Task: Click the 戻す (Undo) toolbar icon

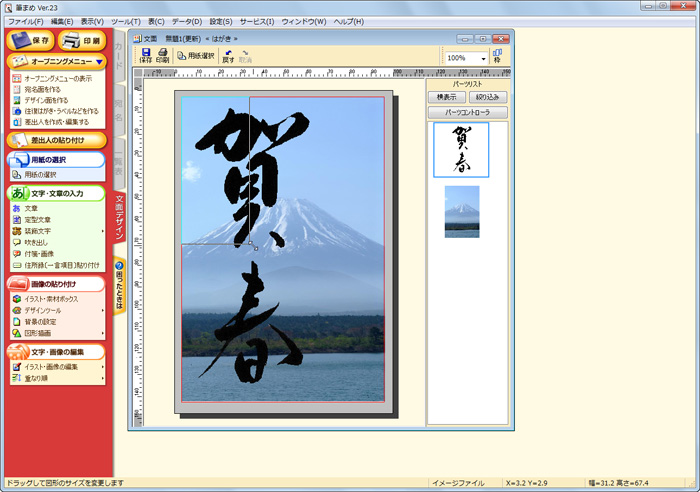Action: [x=228, y=56]
